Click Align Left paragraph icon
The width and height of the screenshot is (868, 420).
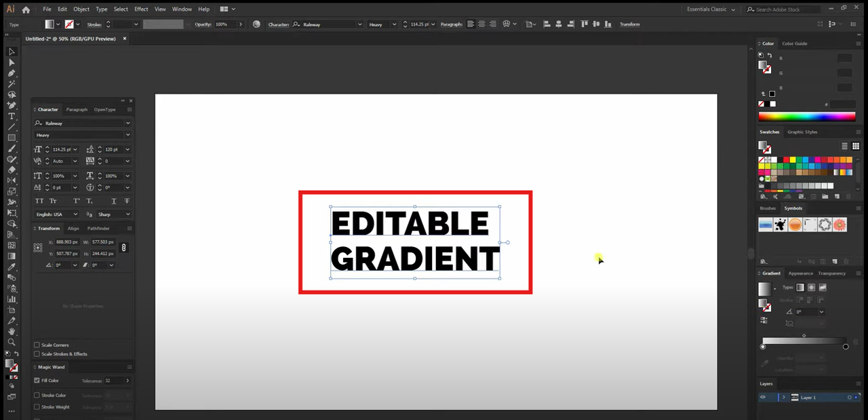pos(471,24)
